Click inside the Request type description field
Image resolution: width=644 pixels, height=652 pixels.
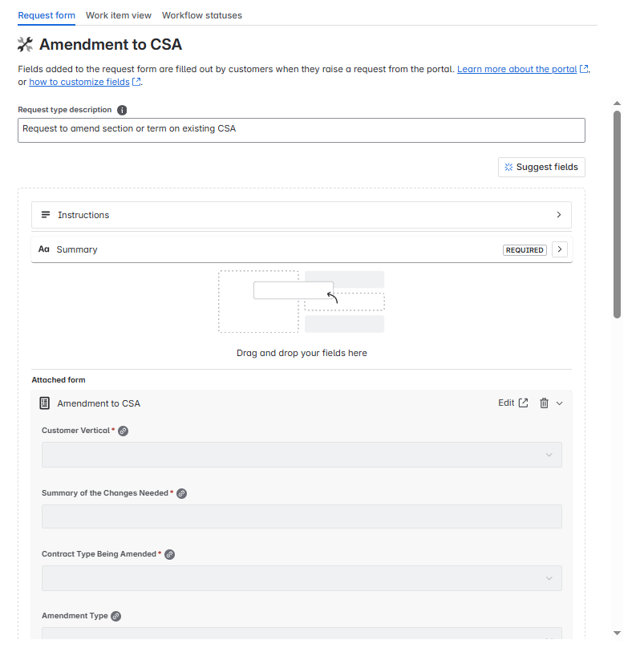click(x=302, y=130)
